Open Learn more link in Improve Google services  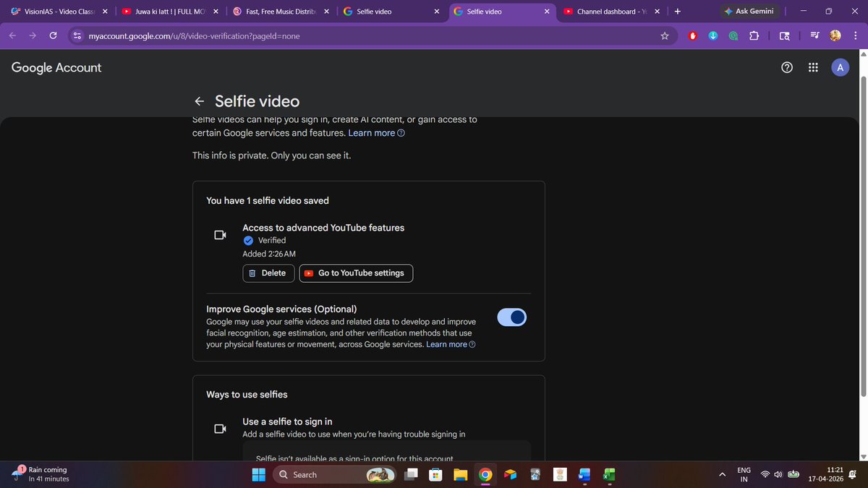click(x=451, y=344)
